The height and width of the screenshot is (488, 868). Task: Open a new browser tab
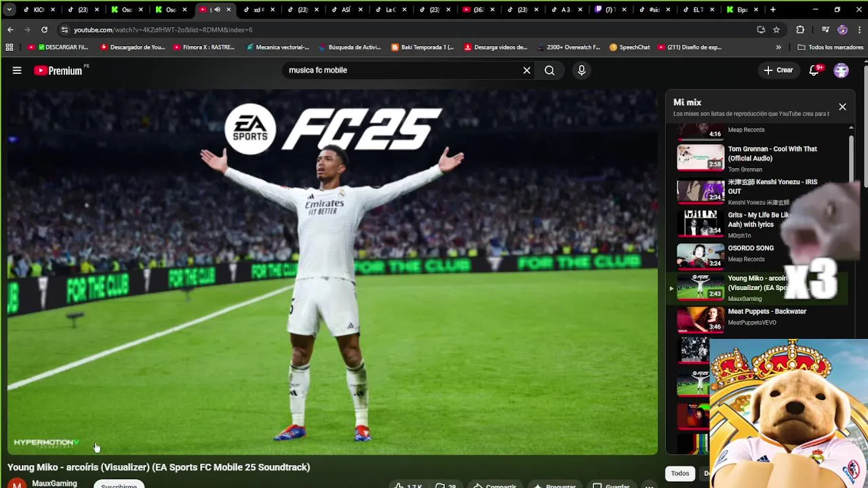tap(772, 9)
